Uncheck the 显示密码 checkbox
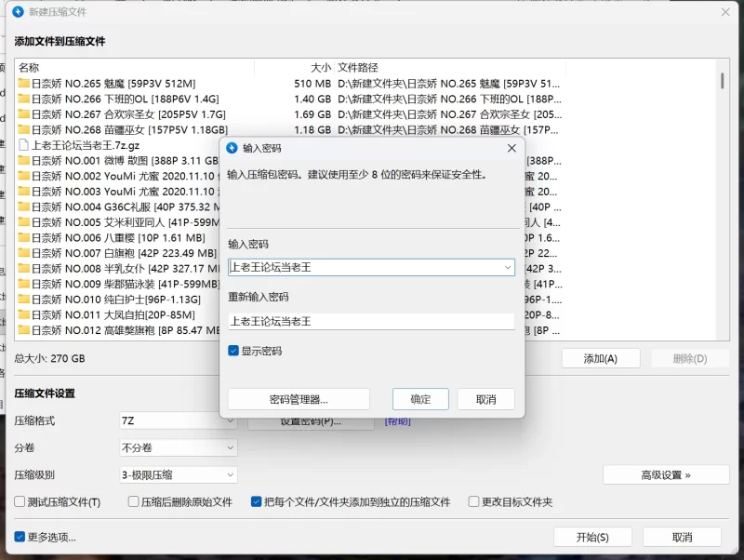 (x=234, y=351)
